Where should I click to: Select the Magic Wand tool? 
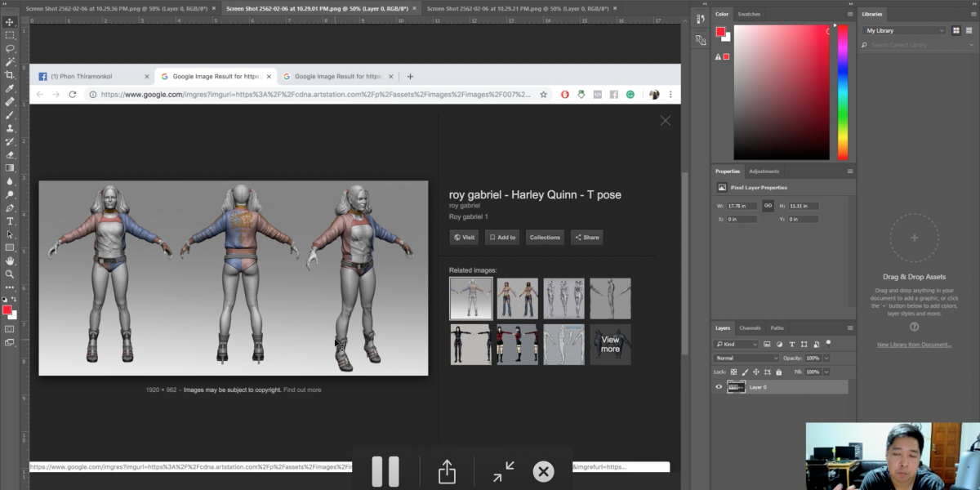pyautogui.click(x=10, y=61)
